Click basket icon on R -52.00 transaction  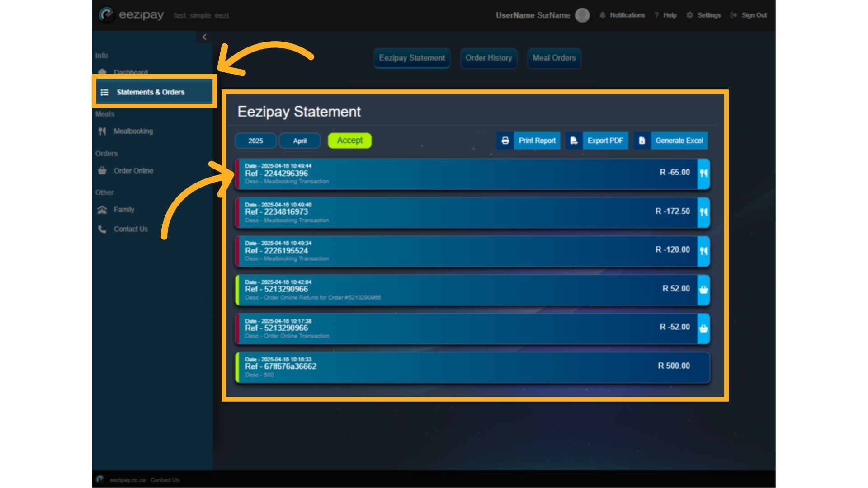click(703, 328)
